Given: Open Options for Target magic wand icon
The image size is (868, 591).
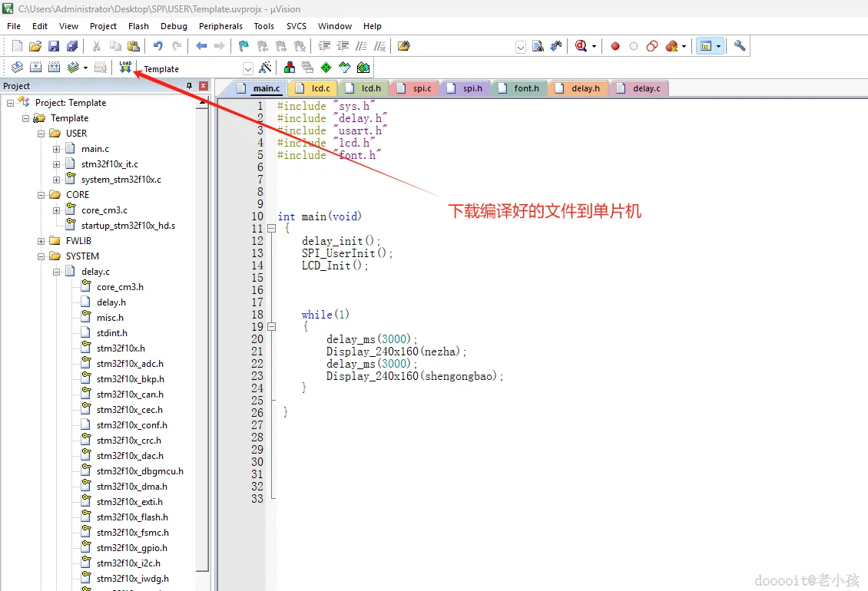Looking at the screenshot, I should 266,68.
